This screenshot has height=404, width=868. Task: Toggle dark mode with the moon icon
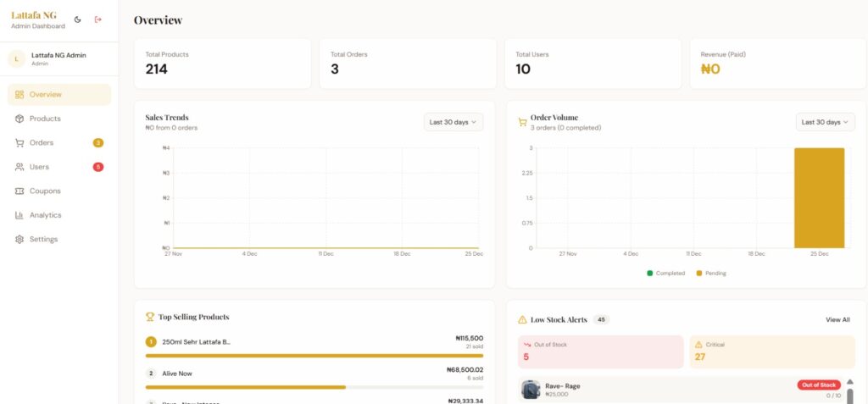tap(78, 19)
